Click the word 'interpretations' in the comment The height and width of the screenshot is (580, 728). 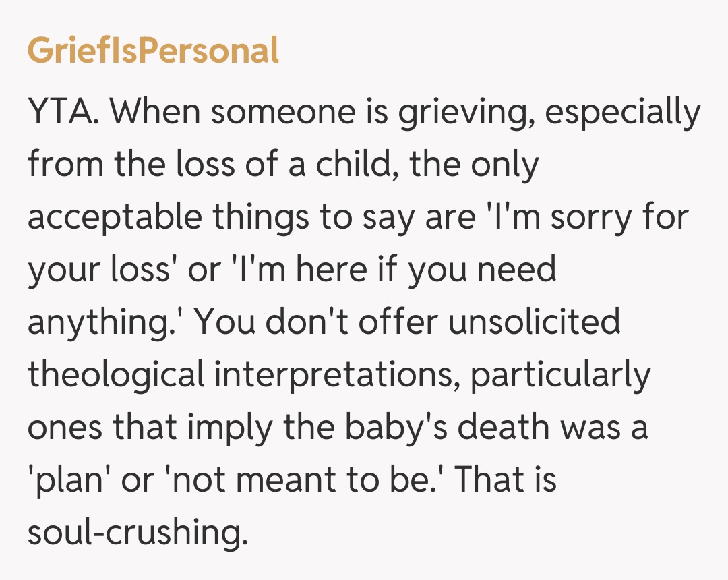point(336,374)
